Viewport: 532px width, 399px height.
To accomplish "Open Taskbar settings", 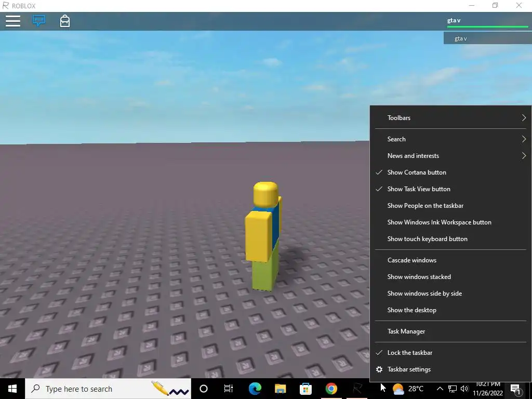I will click(450, 369).
